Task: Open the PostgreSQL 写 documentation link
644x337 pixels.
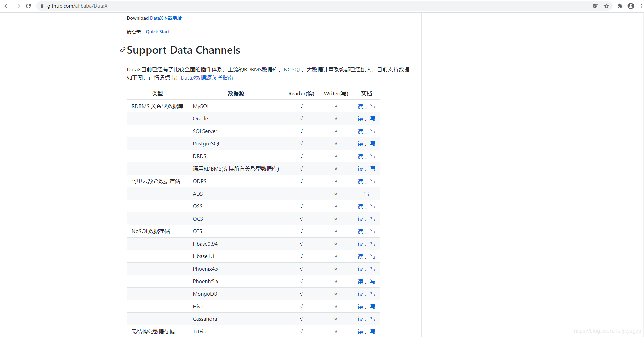Action: 373,144
